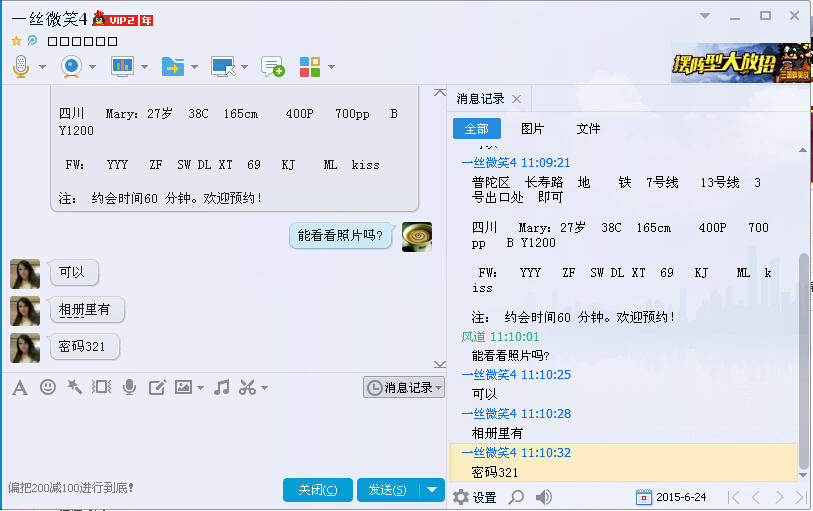Toggle the speaker sound icon
Screen dimensions: 813x511
tap(544, 497)
